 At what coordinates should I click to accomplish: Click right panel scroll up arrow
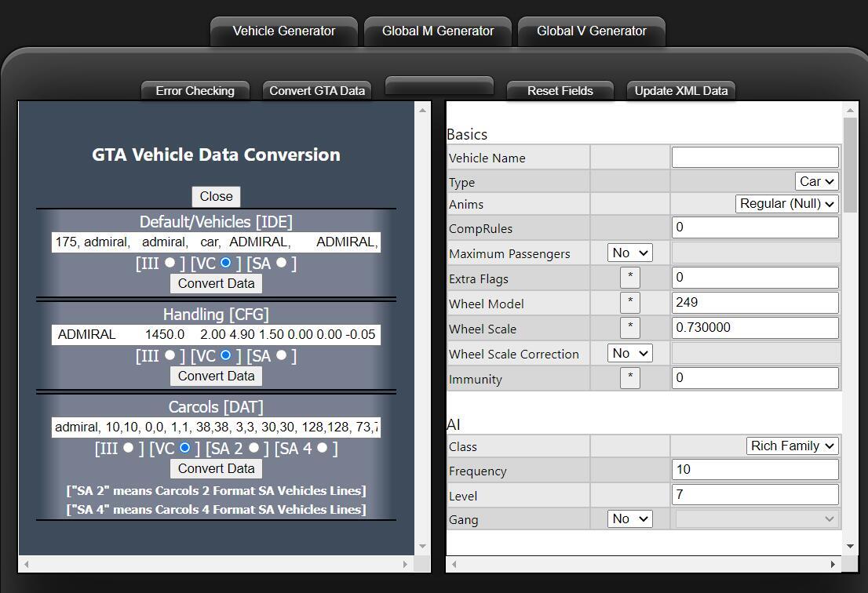[850, 111]
